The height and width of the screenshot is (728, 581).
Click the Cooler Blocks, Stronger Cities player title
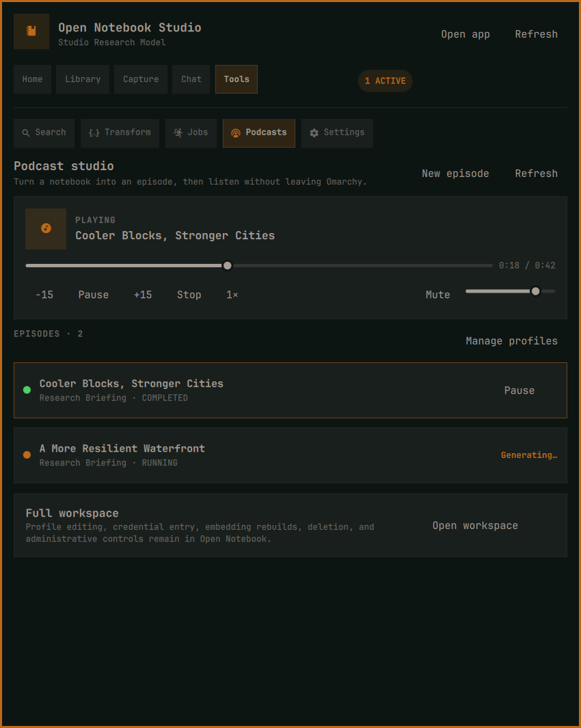tap(175, 235)
